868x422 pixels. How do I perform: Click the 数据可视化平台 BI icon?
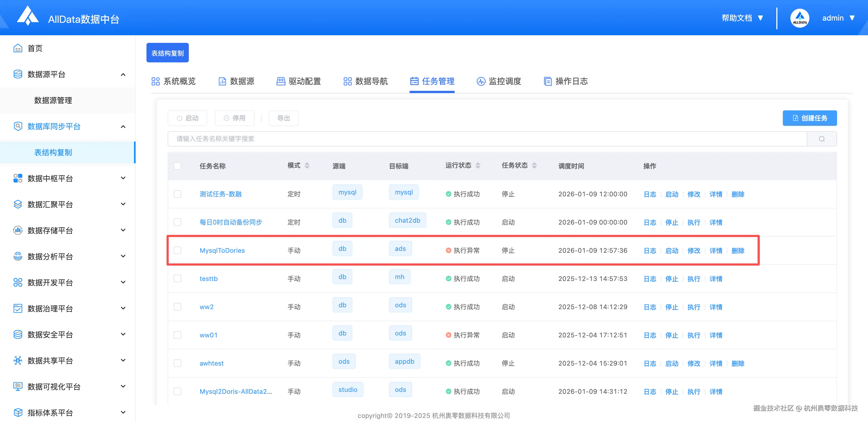click(x=18, y=386)
